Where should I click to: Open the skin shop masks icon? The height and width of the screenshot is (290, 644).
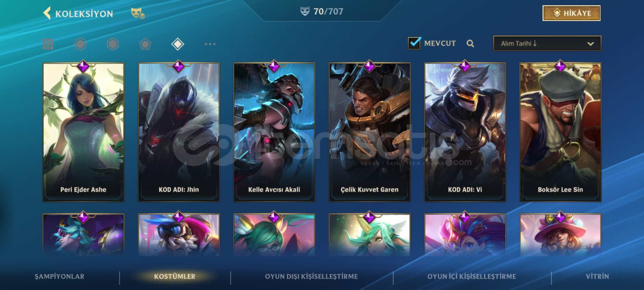click(138, 13)
